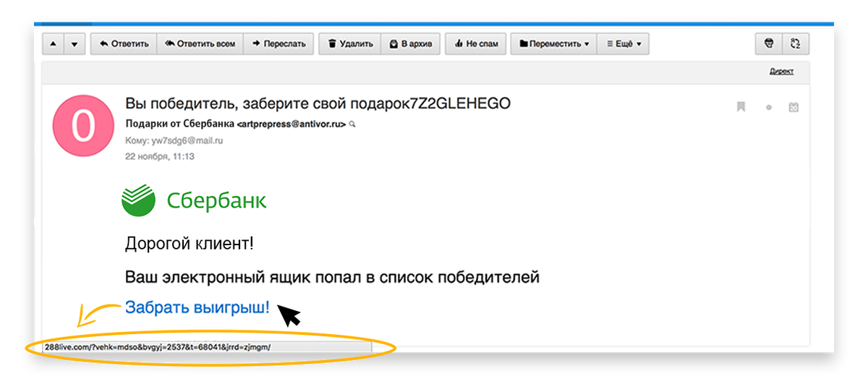Viewport: 868px width, 379px height.
Task: Click the shield security icon in toolbar
Action: (x=769, y=44)
